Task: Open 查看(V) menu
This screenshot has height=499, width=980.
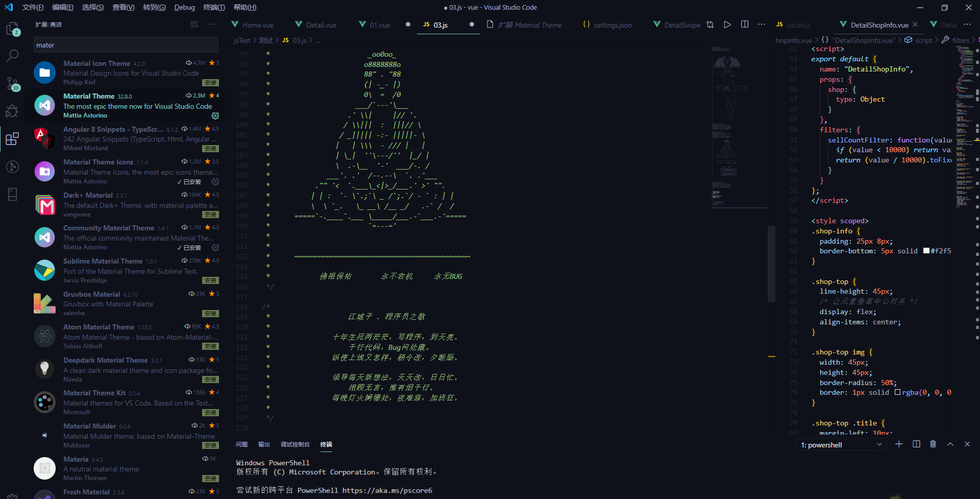Action: click(x=124, y=7)
